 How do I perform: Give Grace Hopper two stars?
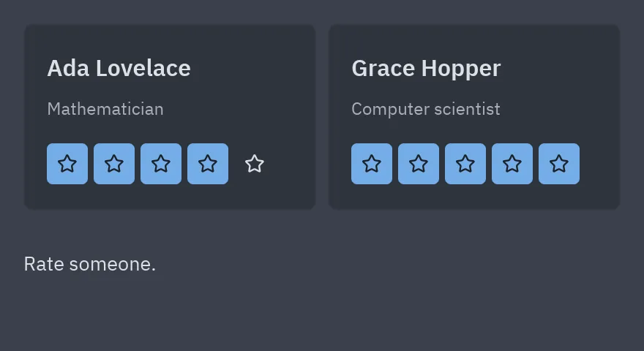(419, 164)
